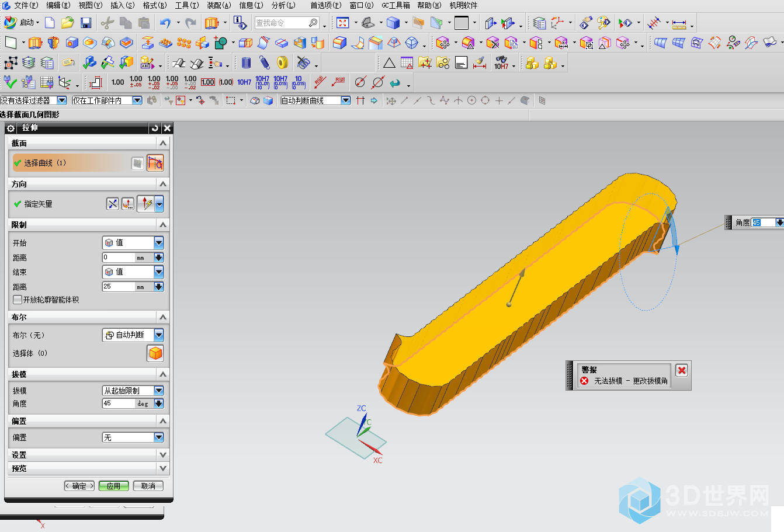Viewport: 784px width, 532px height.
Task: Click the diameter dimension circle icon
Action: (x=360, y=82)
